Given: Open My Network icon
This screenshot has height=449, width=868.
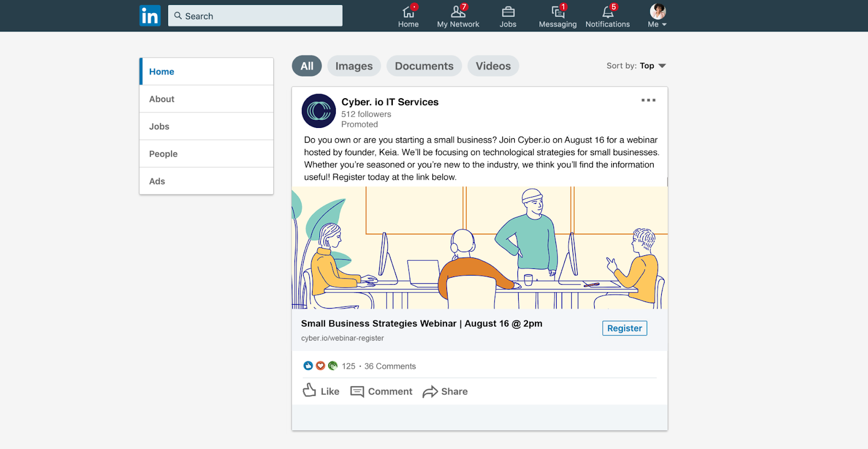Looking at the screenshot, I should click(458, 12).
